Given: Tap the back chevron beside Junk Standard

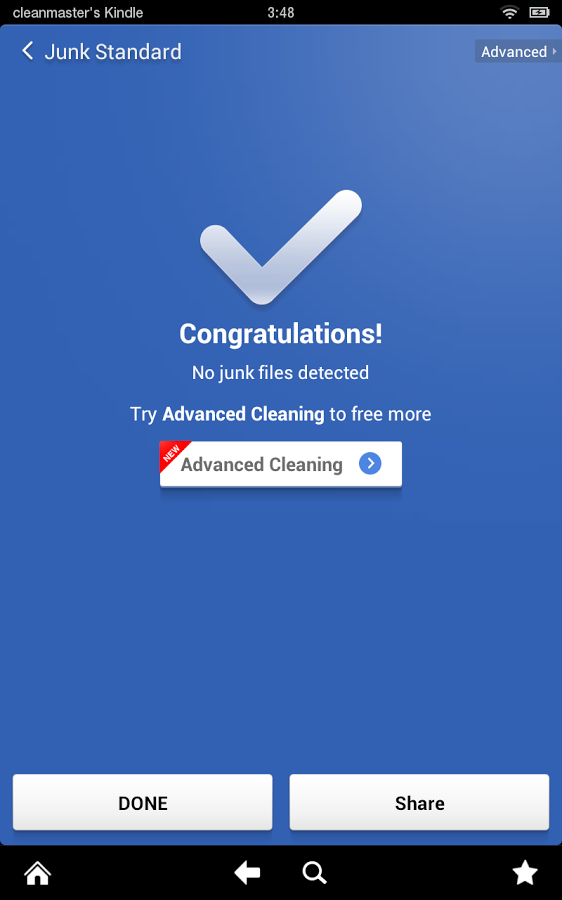Looking at the screenshot, I should click(27, 51).
